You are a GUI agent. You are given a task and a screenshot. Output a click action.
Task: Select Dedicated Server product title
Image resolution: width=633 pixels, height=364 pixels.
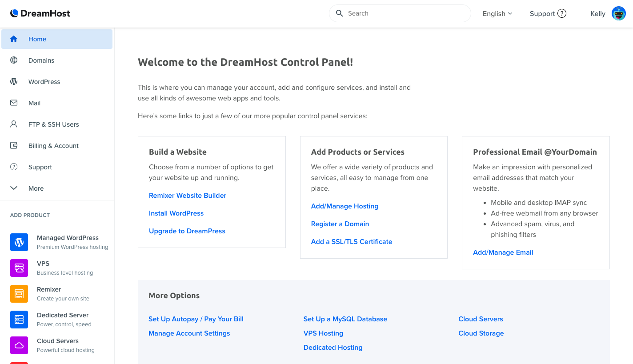point(63,315)
